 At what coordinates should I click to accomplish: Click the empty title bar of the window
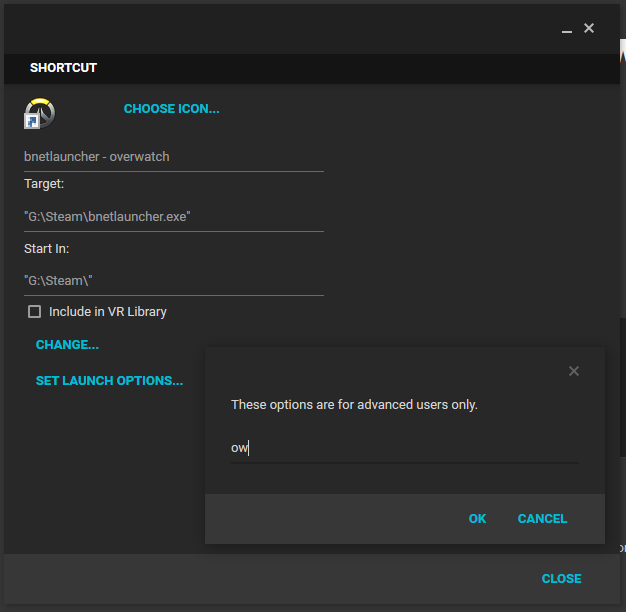[280, 28]
